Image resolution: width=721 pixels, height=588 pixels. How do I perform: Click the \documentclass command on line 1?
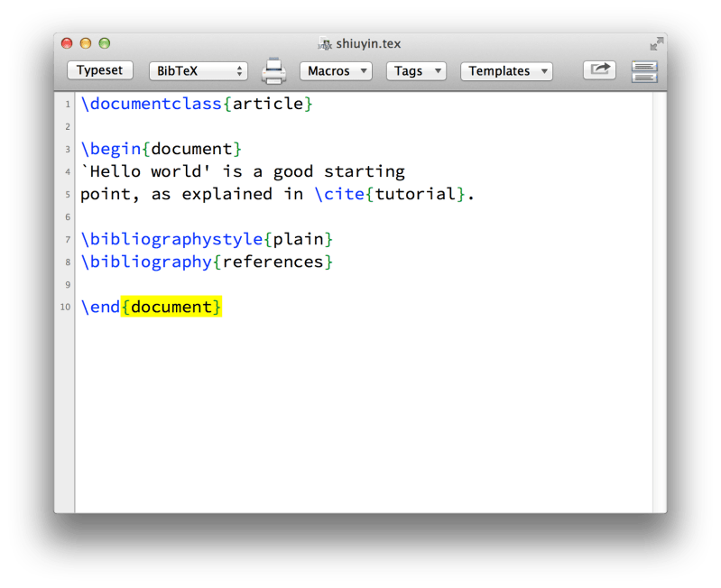coord(152,104)
